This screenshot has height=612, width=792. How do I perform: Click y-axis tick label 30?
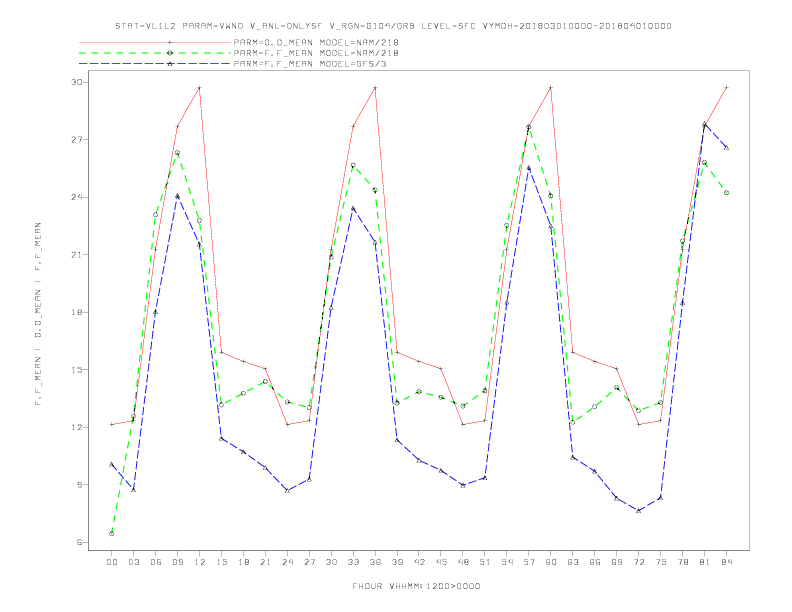coord(76,82)
